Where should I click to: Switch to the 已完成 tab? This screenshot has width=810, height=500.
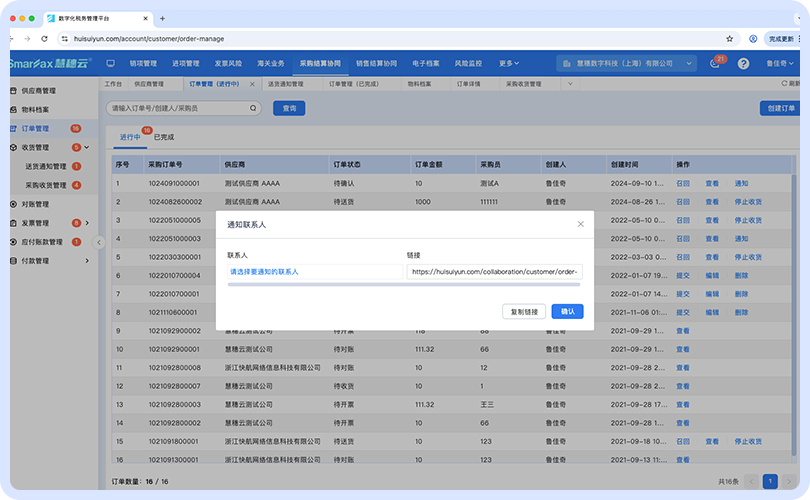163,136
